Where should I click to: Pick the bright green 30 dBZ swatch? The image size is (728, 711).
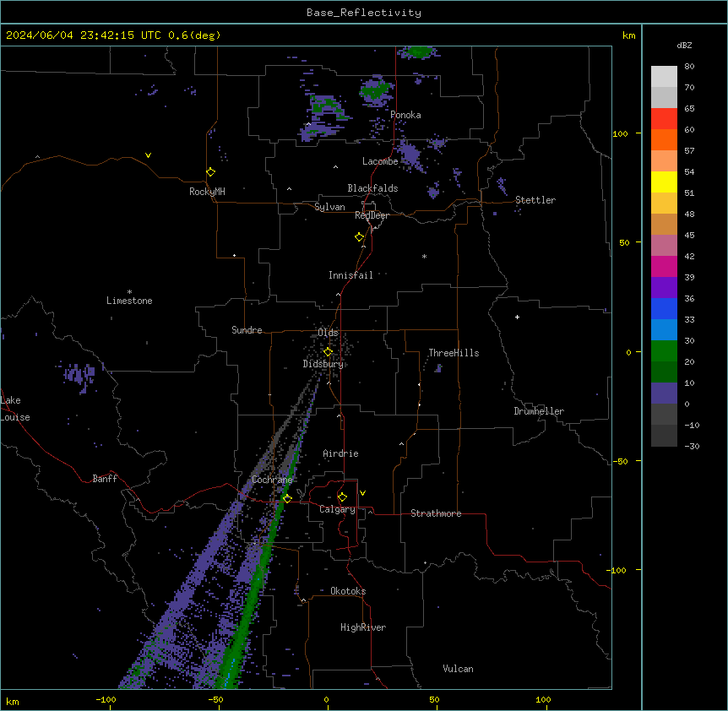click(664, 351)
